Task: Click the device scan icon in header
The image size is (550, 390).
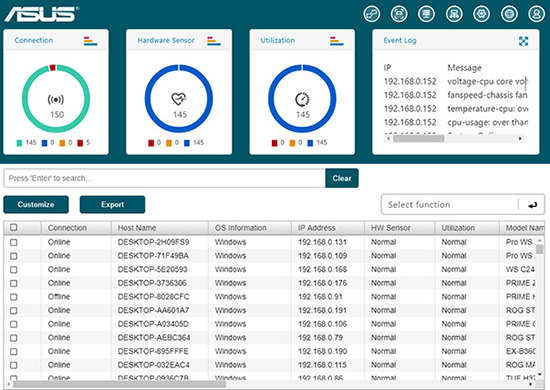Action: [399, 14]
